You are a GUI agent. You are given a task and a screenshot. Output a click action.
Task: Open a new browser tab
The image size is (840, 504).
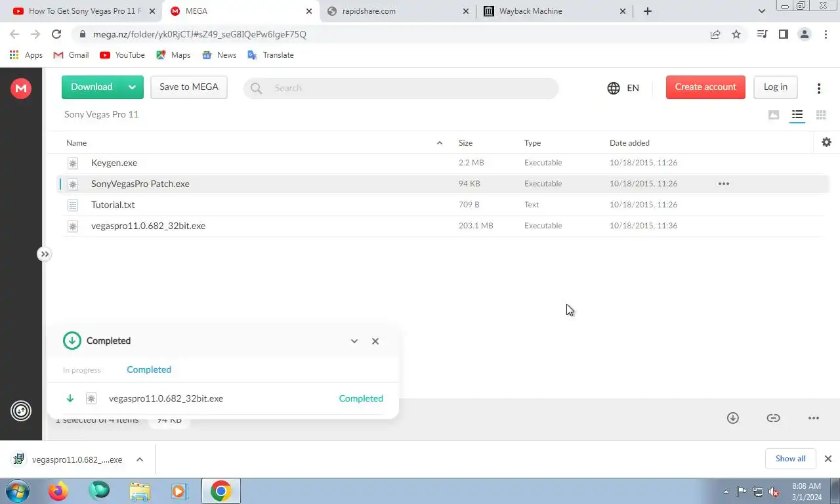(648, 11)
